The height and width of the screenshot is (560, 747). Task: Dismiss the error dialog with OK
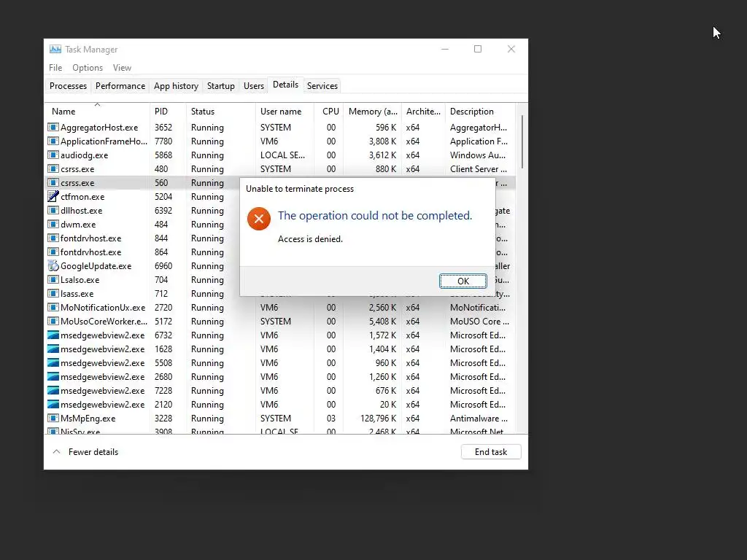463,281
